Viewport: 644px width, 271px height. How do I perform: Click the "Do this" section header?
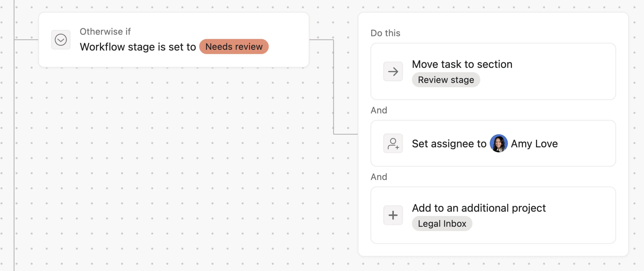pyautogui.click(x=385, y=33)
